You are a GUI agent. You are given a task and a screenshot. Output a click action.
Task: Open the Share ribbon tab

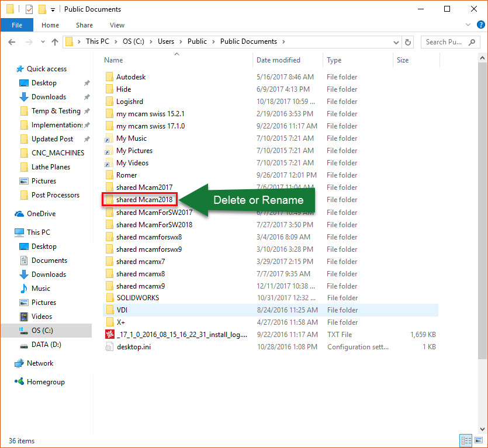coord(84,25)
